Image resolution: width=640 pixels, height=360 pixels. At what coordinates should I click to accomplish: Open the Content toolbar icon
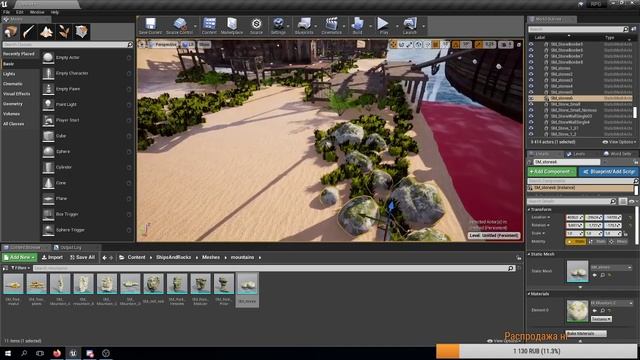click(x=209, y=25)
